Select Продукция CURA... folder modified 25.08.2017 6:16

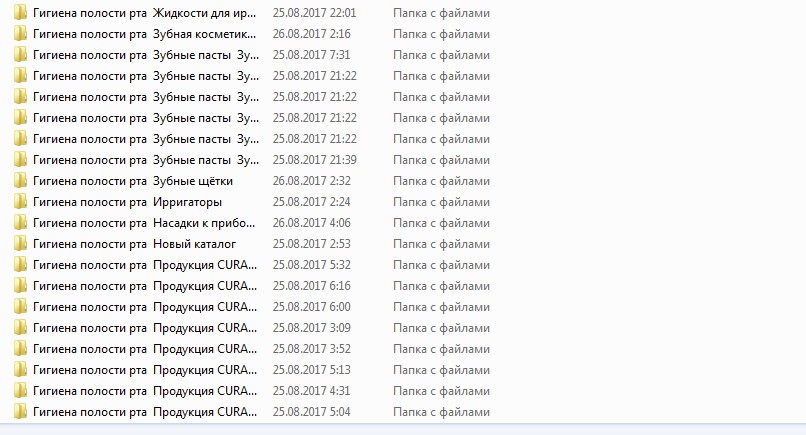[x=145, y=286]
